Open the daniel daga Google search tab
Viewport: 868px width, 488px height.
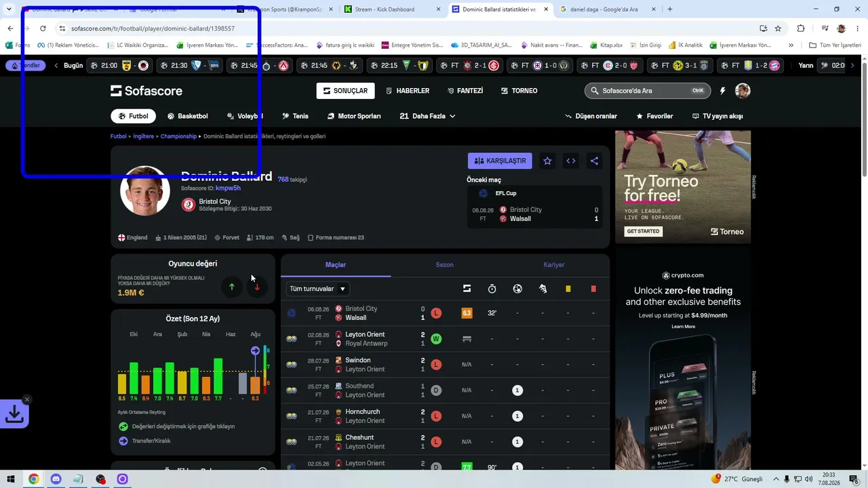[607, 9]
